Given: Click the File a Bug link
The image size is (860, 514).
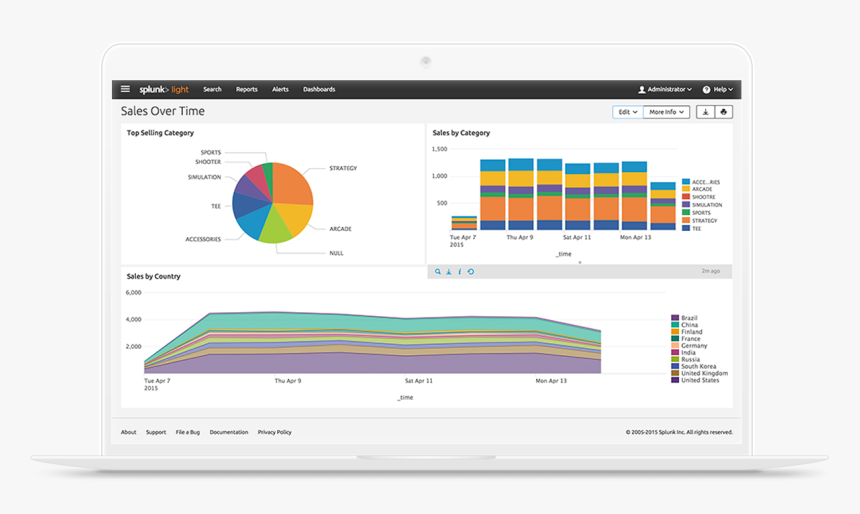Looking at the screenshot, I should point(188,432).
